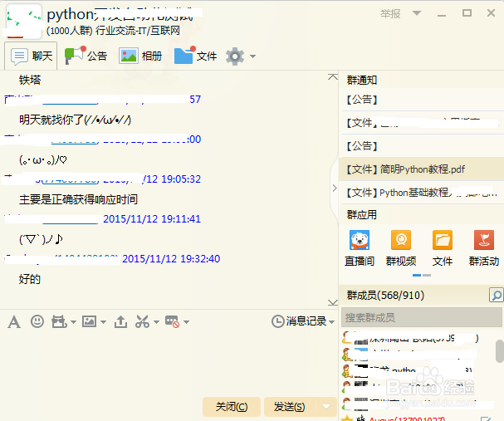Click the 群通知 header

tap(362, 80)
